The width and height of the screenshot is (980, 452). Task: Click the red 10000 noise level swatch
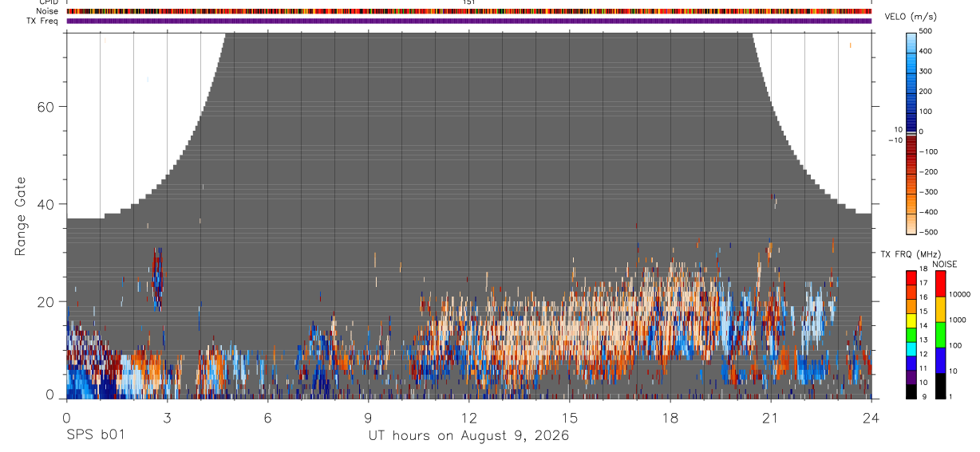(941, 284)
